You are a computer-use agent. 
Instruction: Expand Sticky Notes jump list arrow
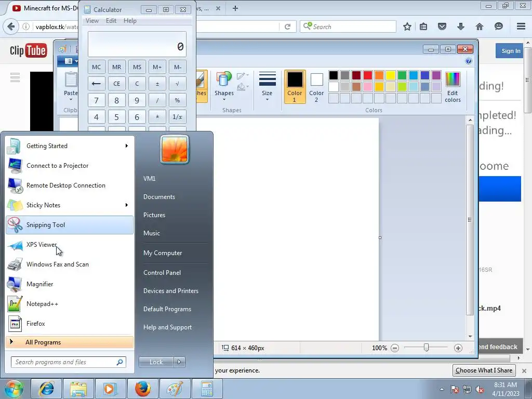pos(127,205)
